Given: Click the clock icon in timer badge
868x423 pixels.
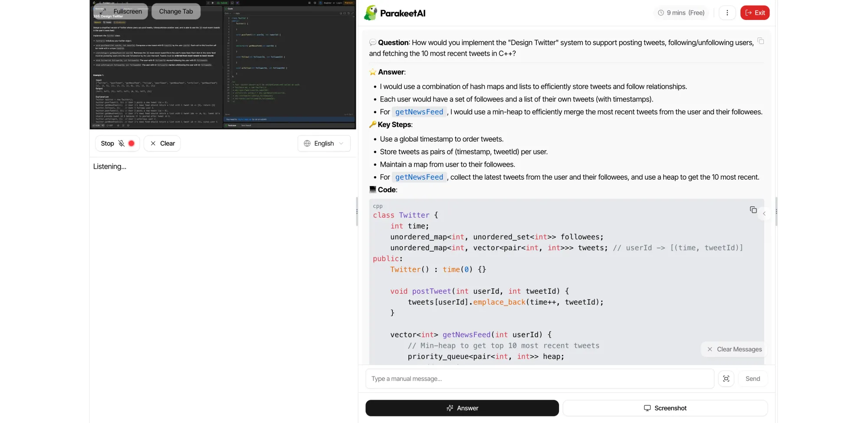Looking at the screenshot, I should [661, 13].
